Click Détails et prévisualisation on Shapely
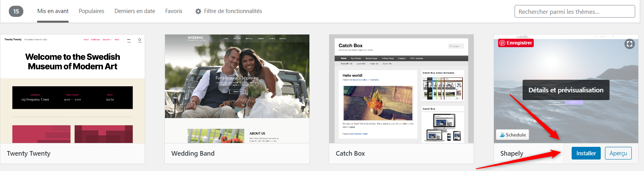 (x=566, y=90)
